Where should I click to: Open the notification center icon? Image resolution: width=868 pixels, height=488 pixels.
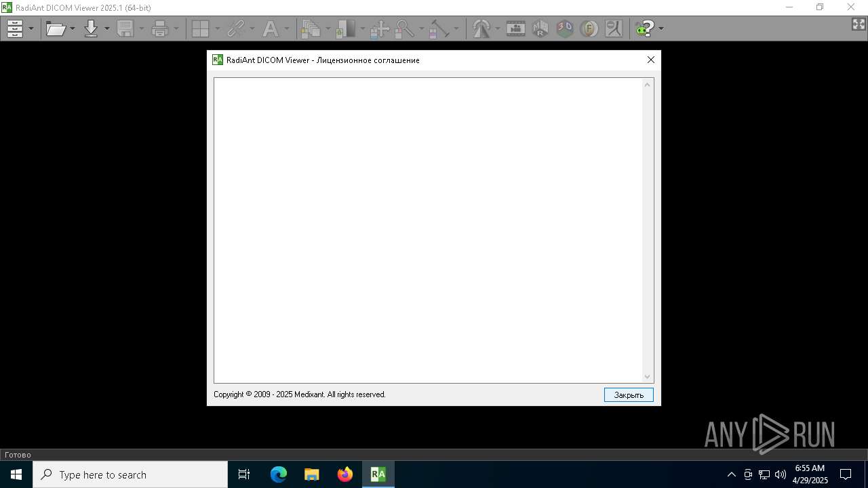(846, 474)
